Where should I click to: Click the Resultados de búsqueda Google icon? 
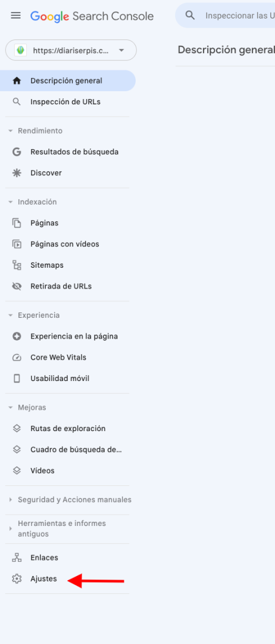pos(17,152)
